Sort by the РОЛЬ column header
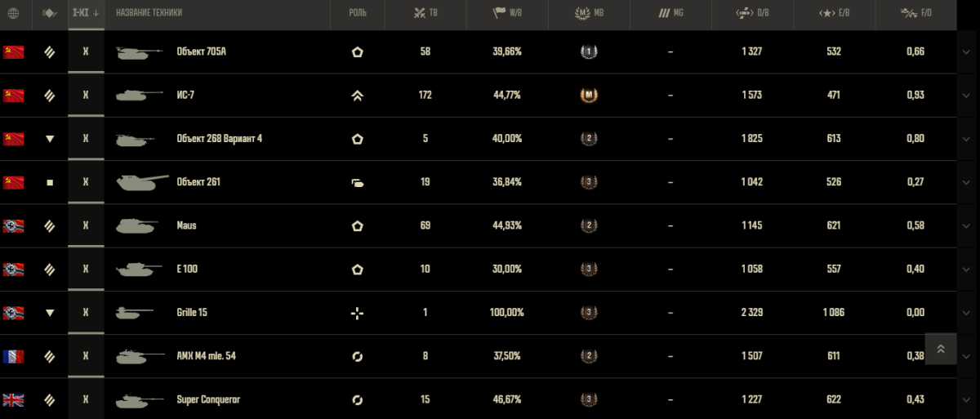The image size is (980, 419). (357, 13)
